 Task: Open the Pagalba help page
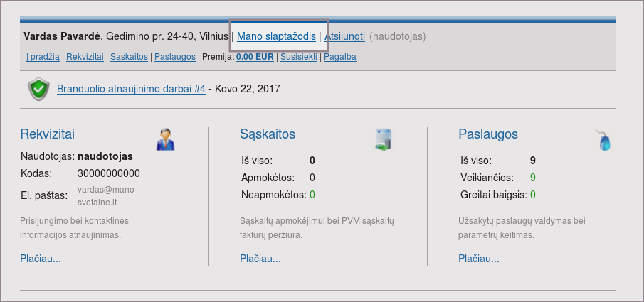pyautogui.click(x=340, y=56)
